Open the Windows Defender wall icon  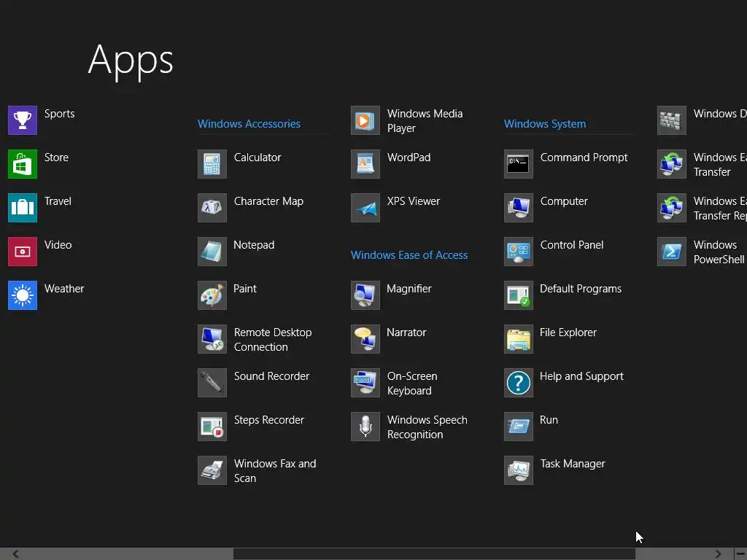coord(672,120)
